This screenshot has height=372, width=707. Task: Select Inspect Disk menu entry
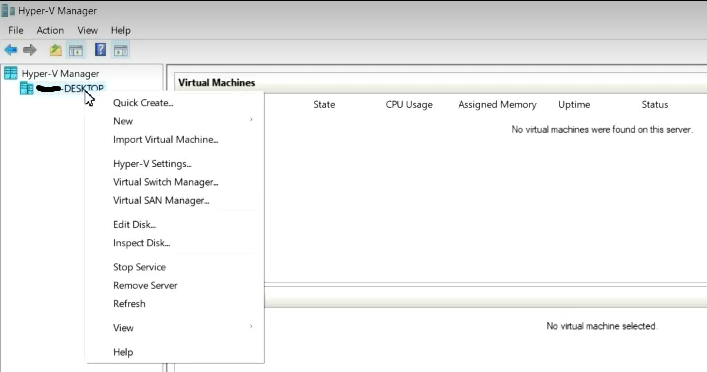(x=142, y=243)
